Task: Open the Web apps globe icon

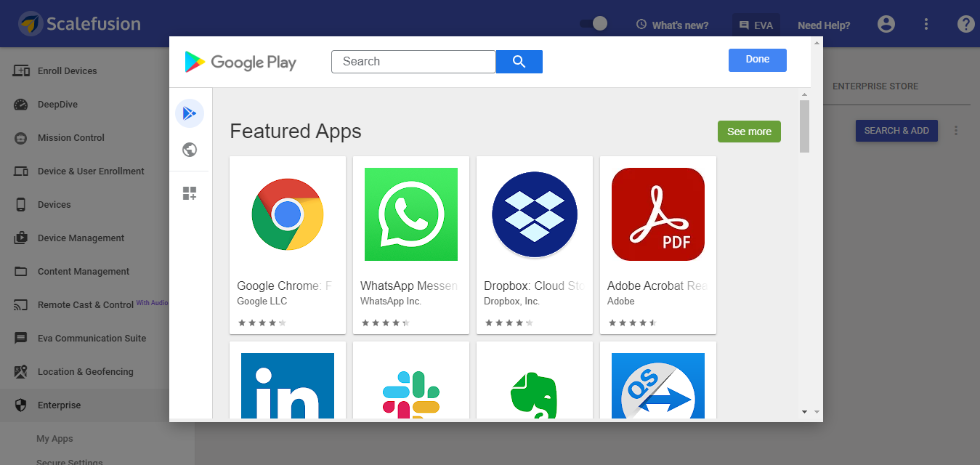Action: [190, 150]
